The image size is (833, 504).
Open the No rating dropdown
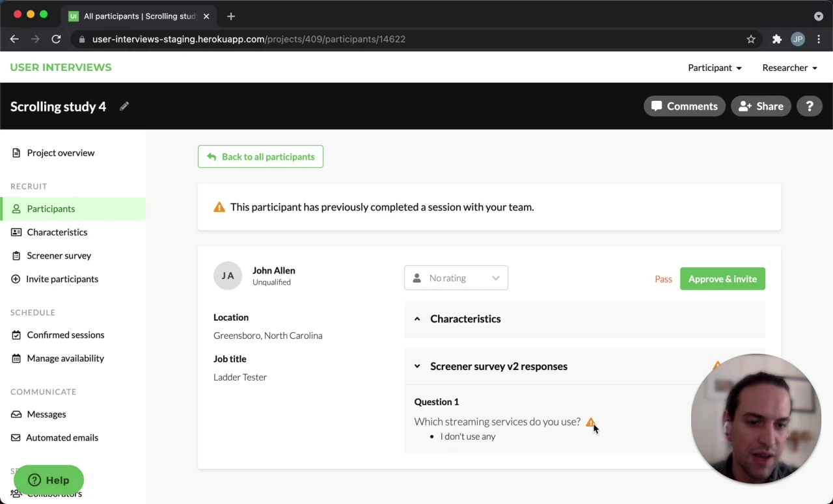[456, 278]
